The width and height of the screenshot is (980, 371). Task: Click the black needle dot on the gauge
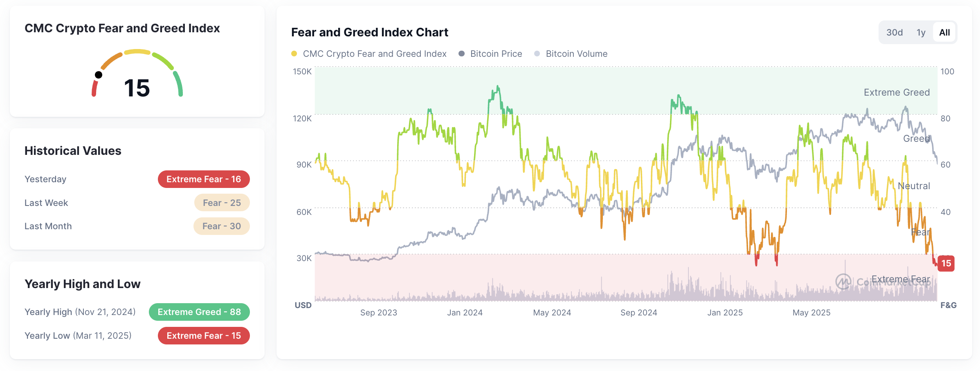(x=99, y=74)
